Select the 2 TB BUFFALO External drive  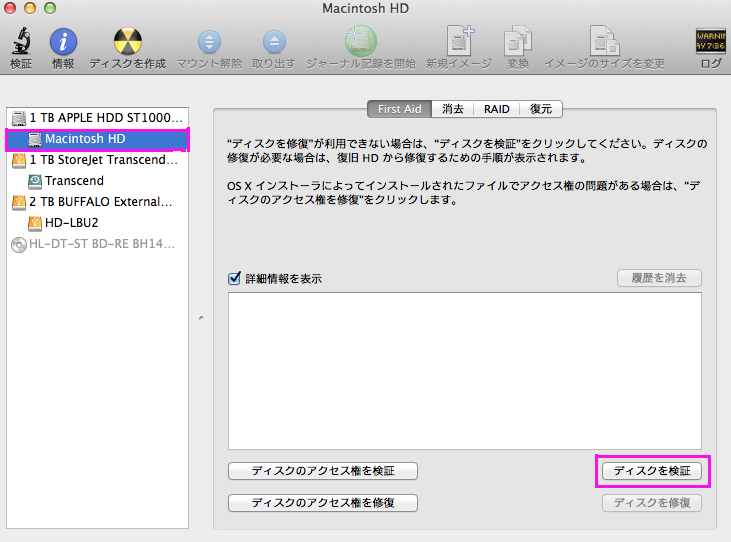click(97, 202)
